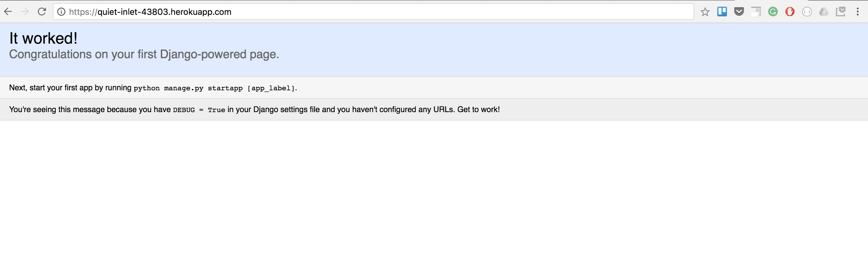Click the "It worked!" heading
This screenshot has height=263, width=868.
tap(44, 38)
